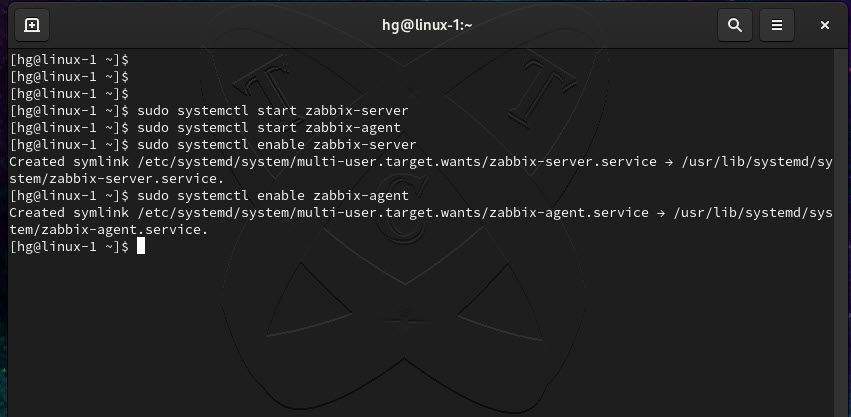Open a new terminal tab
This screenshot has width=851, height=417.
(32, 25)
